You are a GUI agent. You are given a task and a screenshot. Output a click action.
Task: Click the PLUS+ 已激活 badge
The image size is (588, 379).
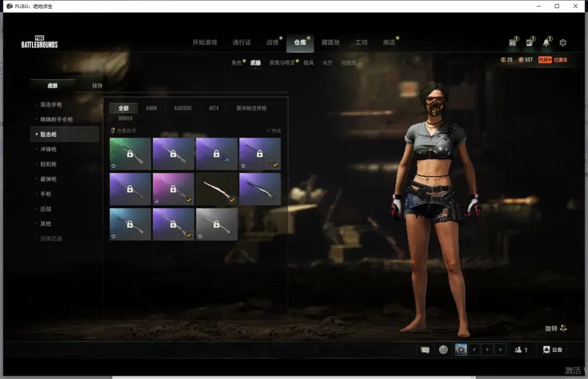coord(553,60)
